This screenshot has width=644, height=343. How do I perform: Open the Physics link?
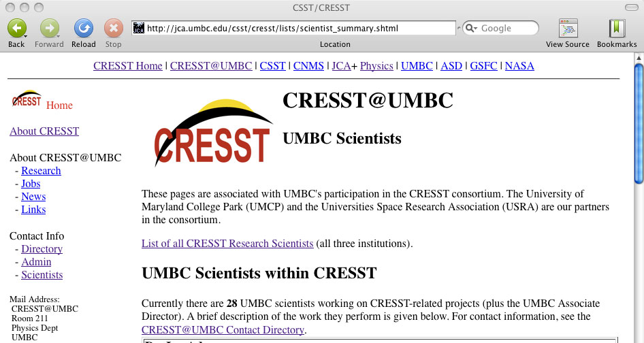[x=376, y=66]
